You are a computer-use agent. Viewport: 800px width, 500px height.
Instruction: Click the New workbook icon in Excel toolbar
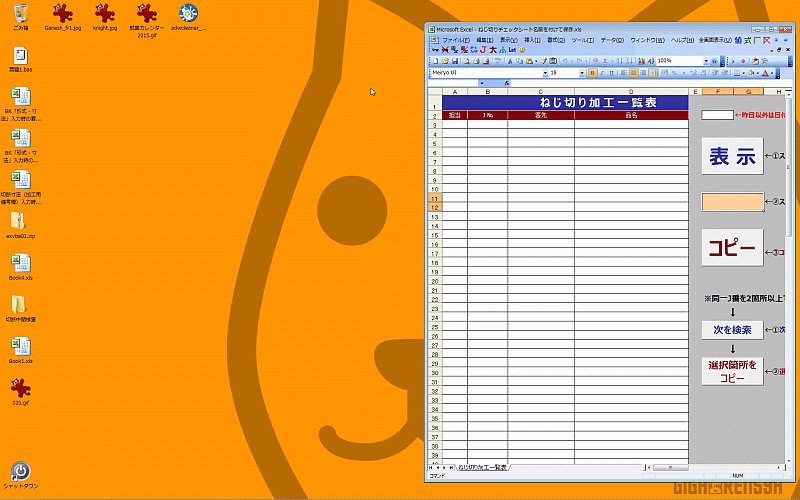point(435,61)
